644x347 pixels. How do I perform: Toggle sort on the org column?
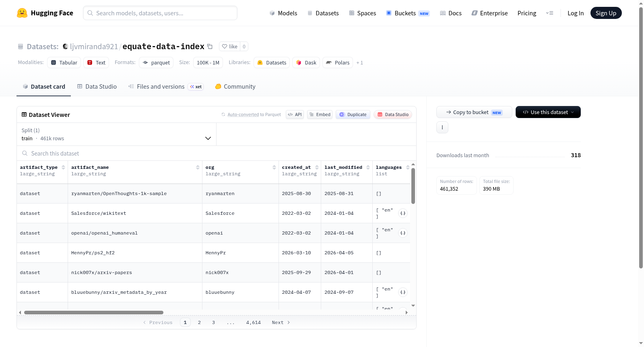pyautogui.click(x=274, y=167)
